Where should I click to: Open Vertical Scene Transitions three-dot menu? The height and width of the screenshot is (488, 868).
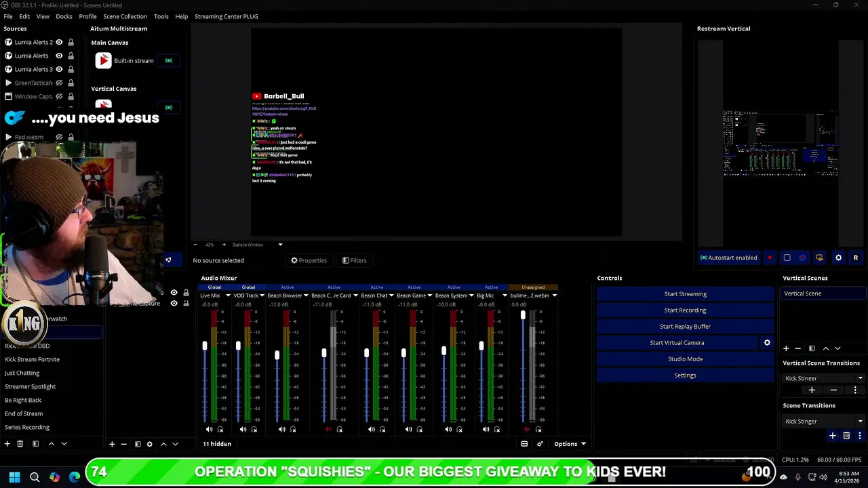(x=855, y=390)
